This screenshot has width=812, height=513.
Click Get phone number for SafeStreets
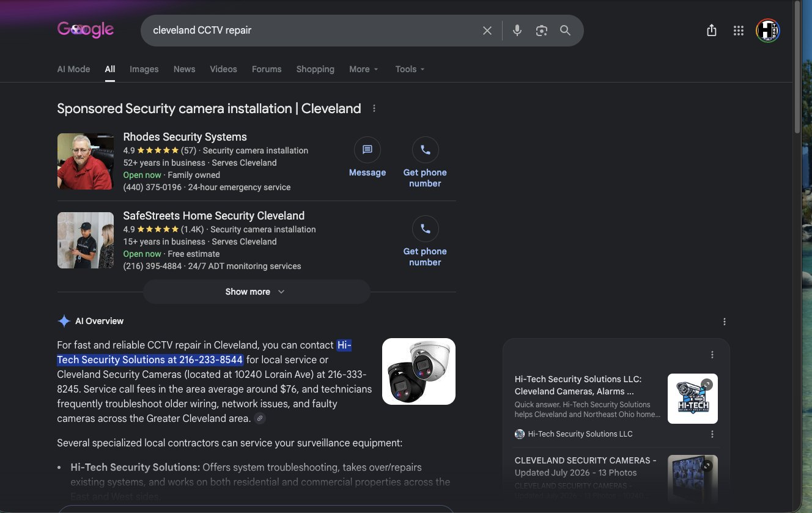click(x=425, y=257)
